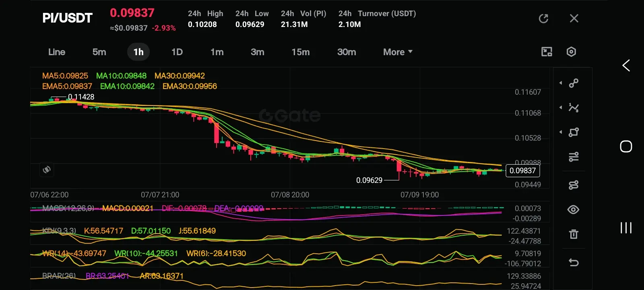Open Android recent apps button
The width and height of the screenshot is (644, 290).
(626, 228)
